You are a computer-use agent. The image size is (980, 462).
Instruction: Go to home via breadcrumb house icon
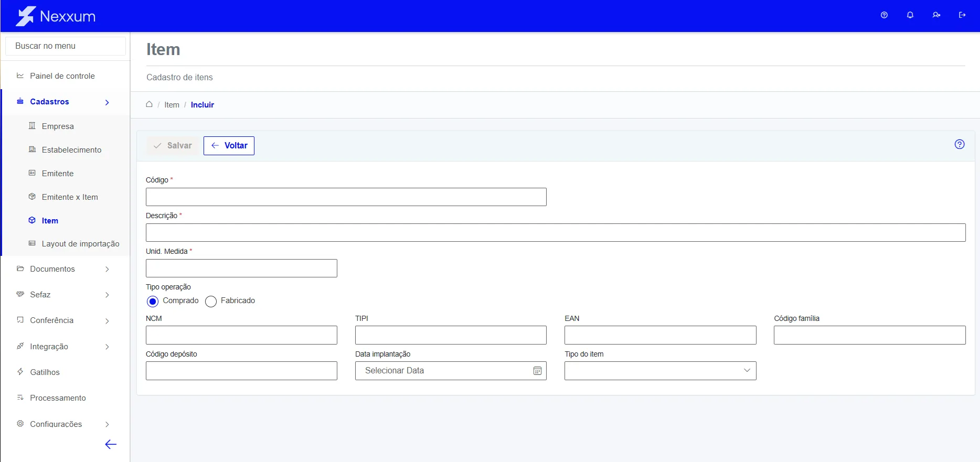[149, 104]
